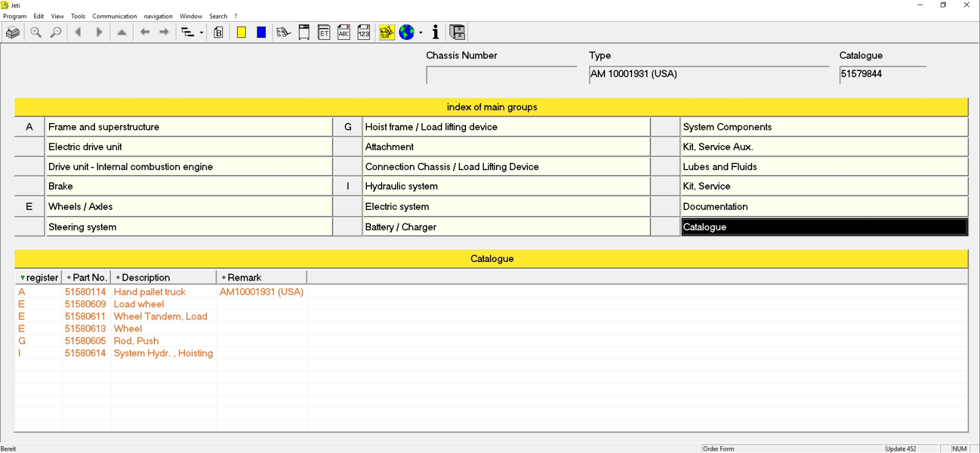Open the Window menu
Screen dimensions: 980x453
tap(191, 17)
